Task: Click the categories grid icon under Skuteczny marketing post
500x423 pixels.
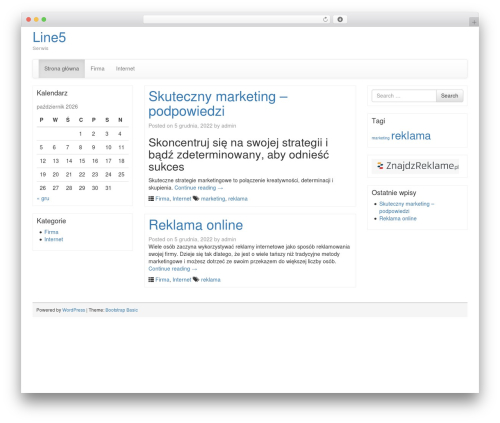Action: pyautogui.click(x=151, y=199)
